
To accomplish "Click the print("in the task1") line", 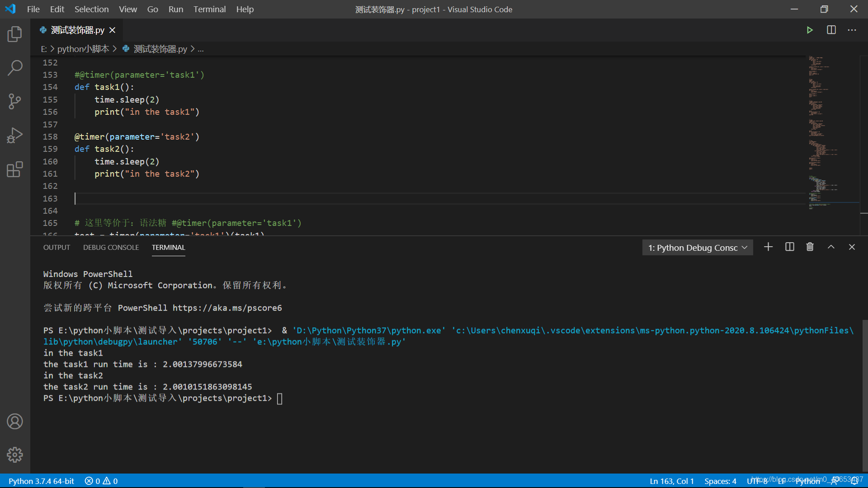I will [147, 112].
